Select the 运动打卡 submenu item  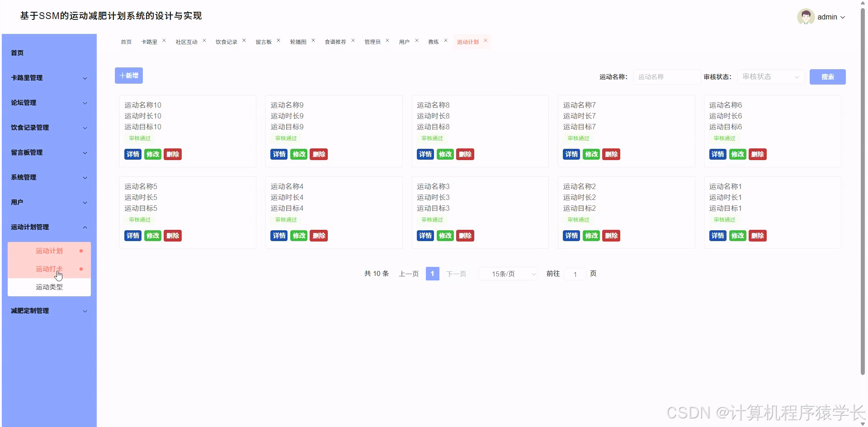click(x=49, y=269)
